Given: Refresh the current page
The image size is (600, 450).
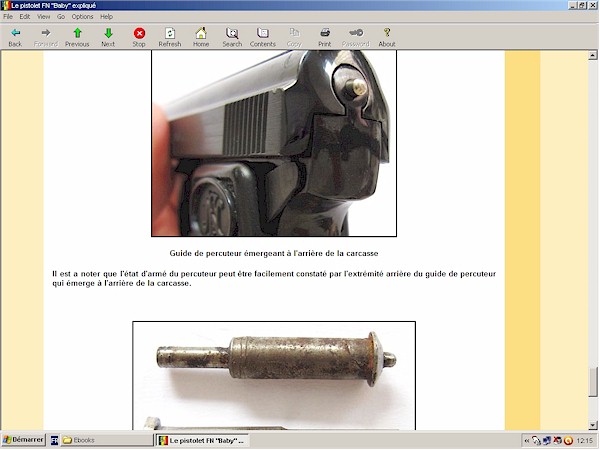Looking at the screenshot, I should [x=170, y=37].
